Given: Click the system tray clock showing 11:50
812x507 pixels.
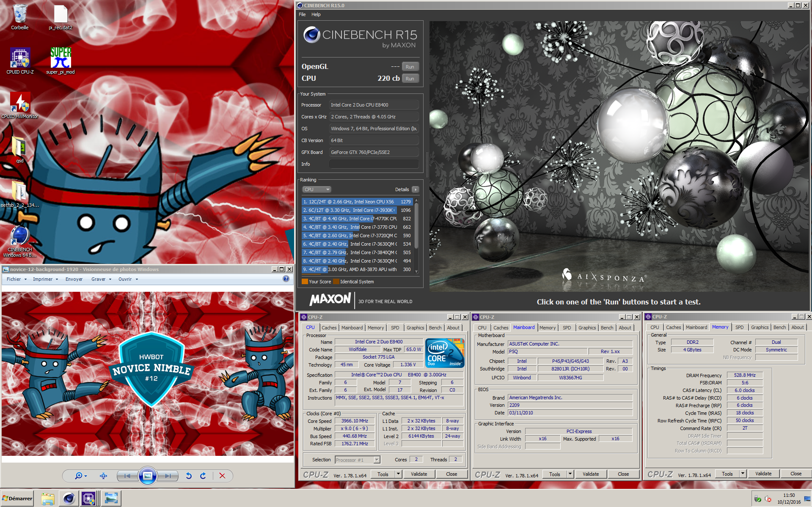Looking at the screenshot, I should coord(789,499).
